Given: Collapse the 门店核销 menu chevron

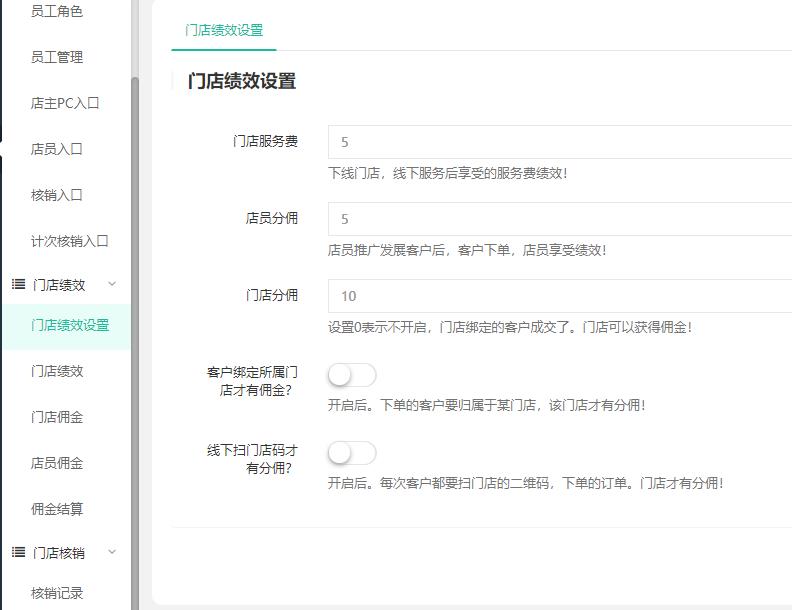Looking at the screenshot, I should pyautogui.click(x=112, y=552).
